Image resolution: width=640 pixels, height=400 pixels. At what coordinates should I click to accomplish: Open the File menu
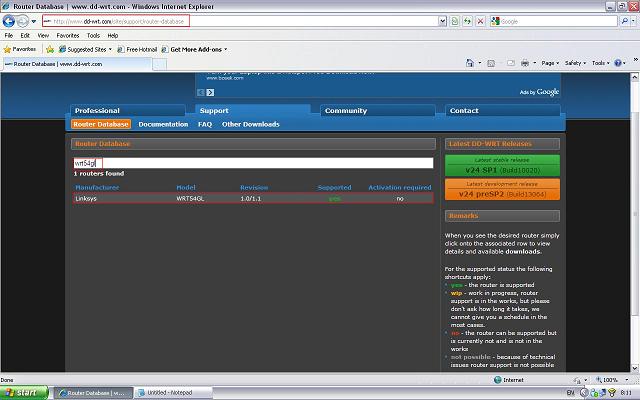click(9, 36)
